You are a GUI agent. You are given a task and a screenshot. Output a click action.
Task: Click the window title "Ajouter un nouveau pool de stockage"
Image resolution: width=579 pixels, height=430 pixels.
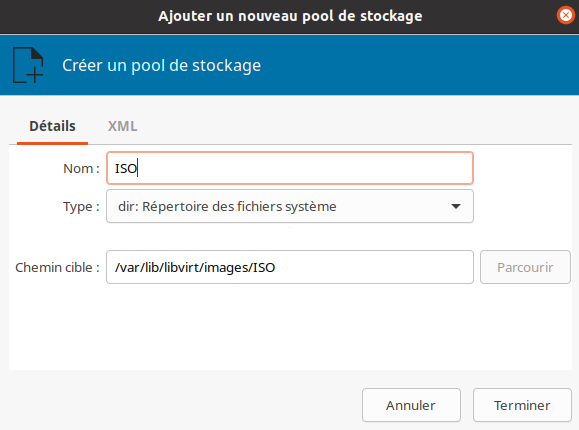(x=290, y=16)
